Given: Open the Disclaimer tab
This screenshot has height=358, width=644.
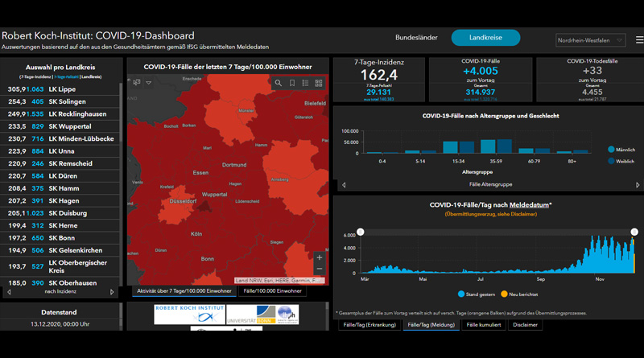Looking at the screenshot, I should pos(525,325).
